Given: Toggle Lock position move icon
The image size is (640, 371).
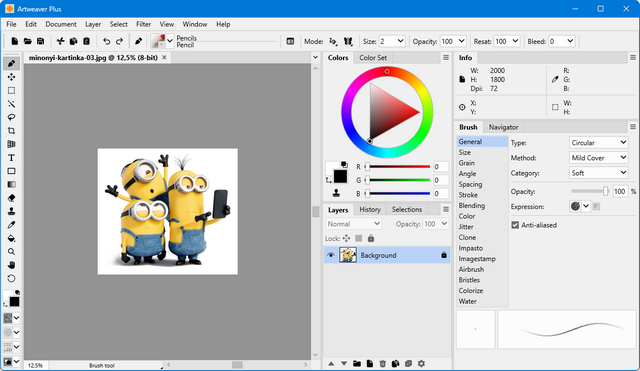Looking at the screenshot, I should pos(346,238).
